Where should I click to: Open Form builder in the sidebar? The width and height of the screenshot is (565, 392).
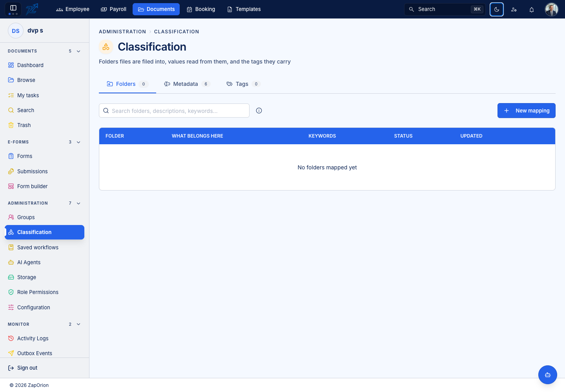click(44, 186)
